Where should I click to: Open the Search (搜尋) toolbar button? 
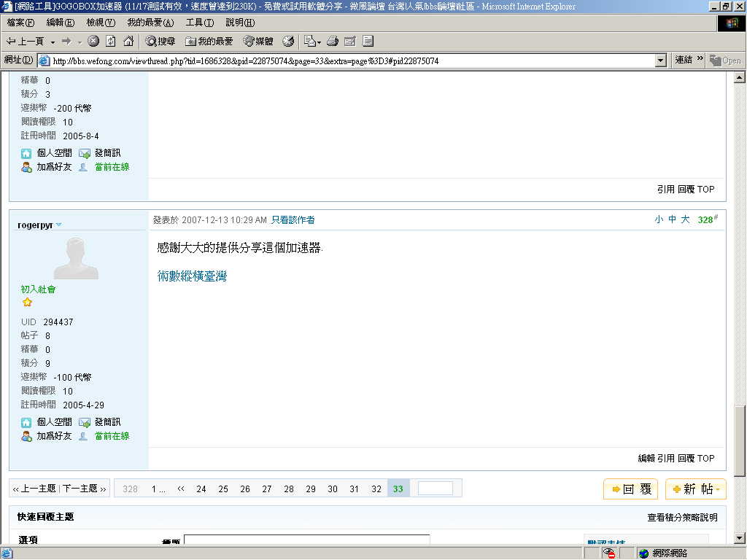pos(160,41)
